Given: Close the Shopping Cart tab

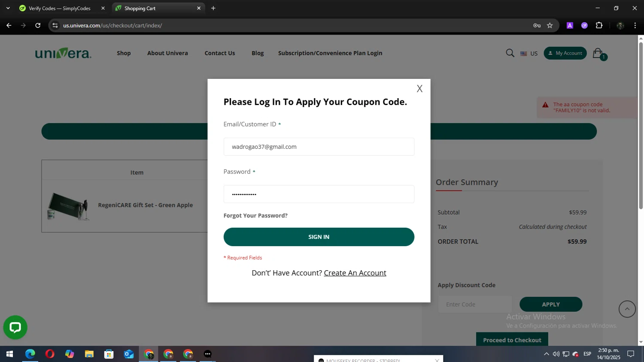Looking at the screenshot, I should pos(199,8).
